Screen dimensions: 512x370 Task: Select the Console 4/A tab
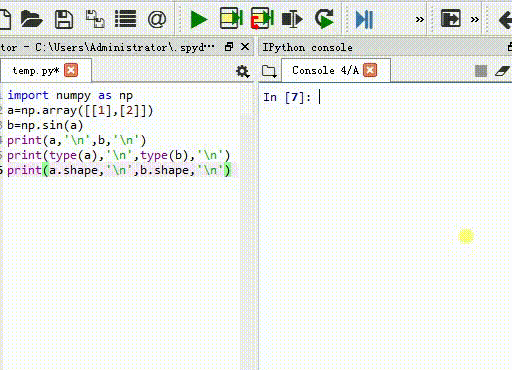(325, 70)
